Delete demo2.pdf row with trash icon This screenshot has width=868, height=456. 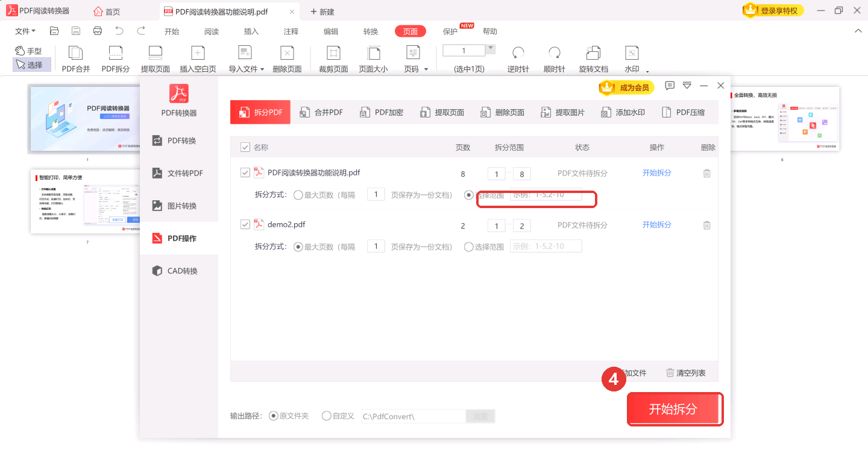pyautogui.click(x=707, y=225)
